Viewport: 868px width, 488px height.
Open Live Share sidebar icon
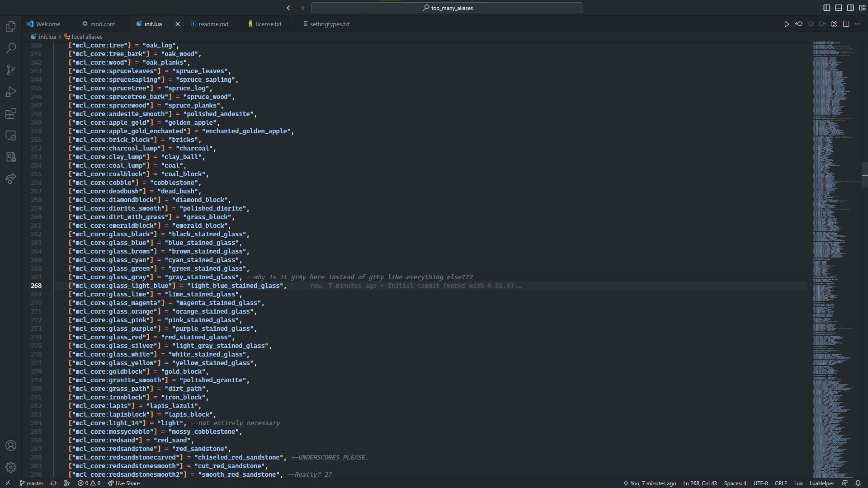(11, 178)
